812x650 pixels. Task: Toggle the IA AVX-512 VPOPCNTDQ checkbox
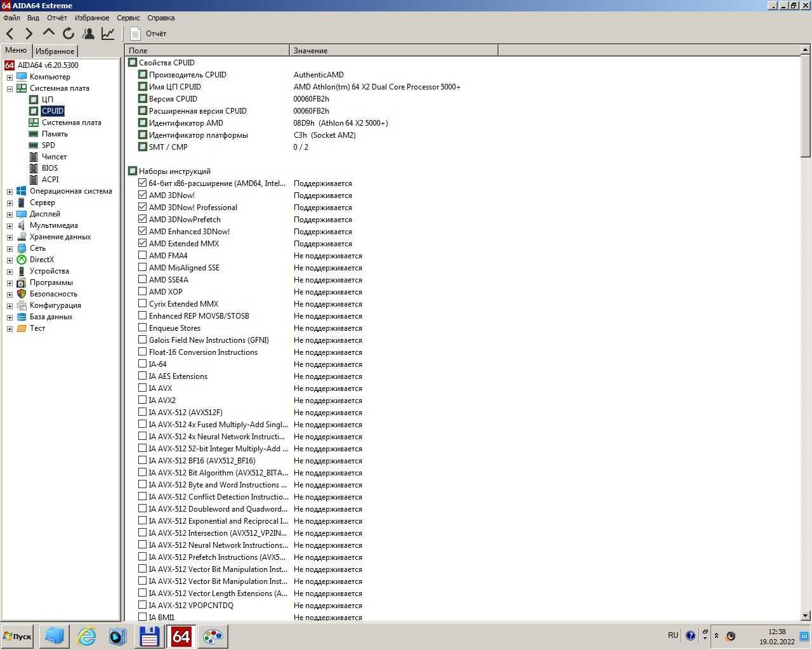142,605
